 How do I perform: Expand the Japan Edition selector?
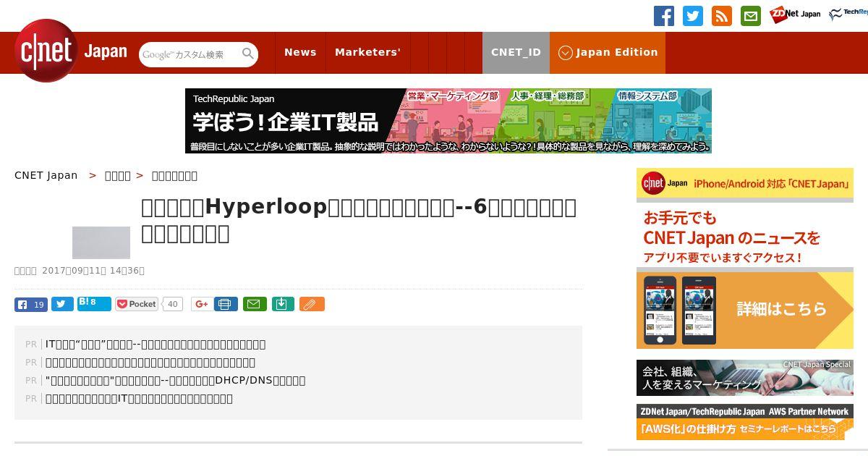[x=608, y=52]
